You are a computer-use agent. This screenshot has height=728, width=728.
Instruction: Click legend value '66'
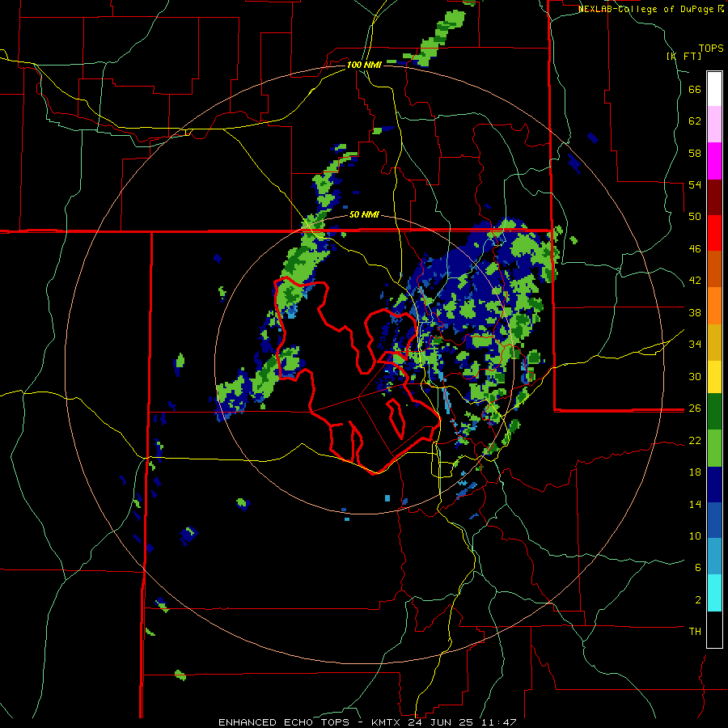pyautogui.click(x=695, y=89)
